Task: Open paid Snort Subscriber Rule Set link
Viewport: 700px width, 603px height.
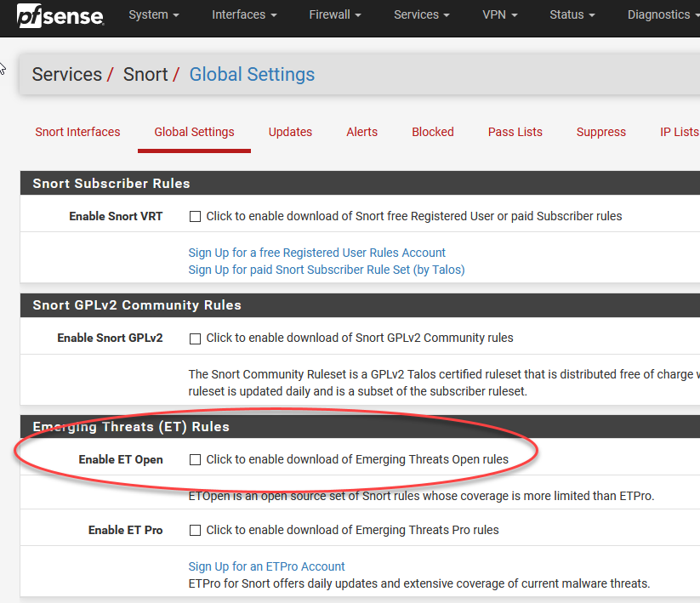Action: 327,270
